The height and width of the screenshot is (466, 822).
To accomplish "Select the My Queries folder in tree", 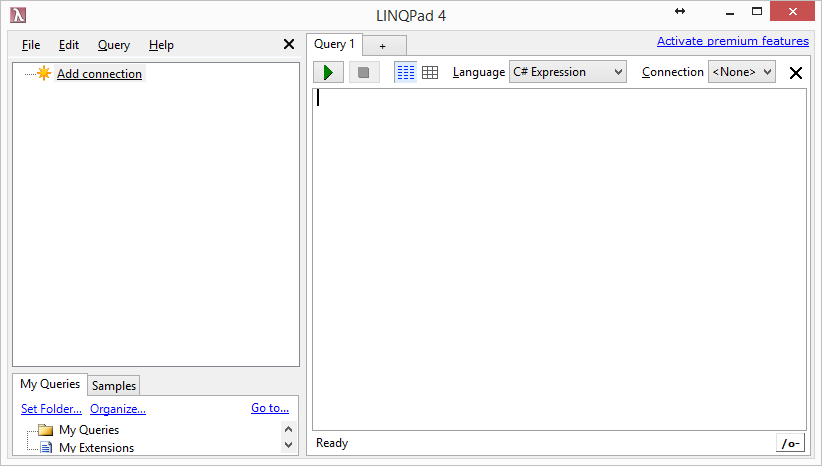I will coord(89,430).
